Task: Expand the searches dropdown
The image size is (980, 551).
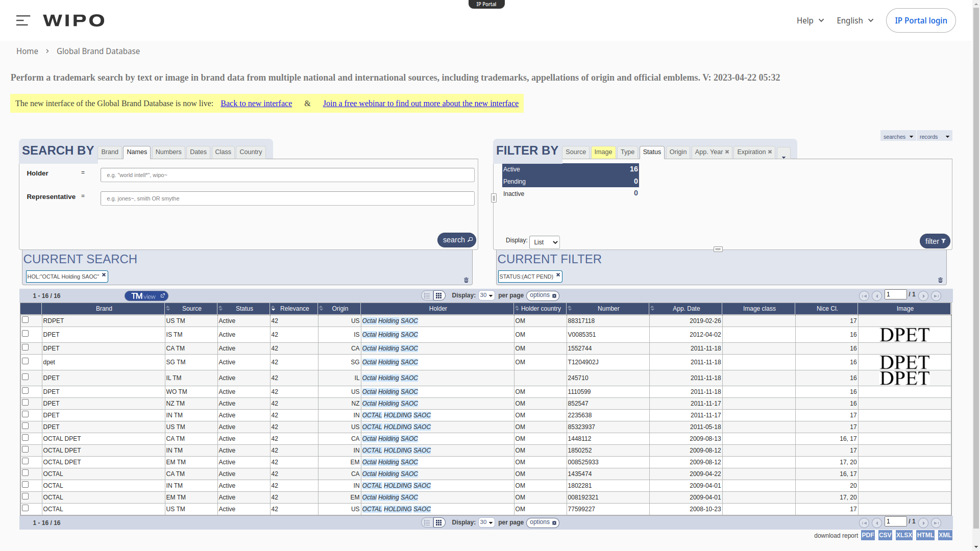Action: 898,137
